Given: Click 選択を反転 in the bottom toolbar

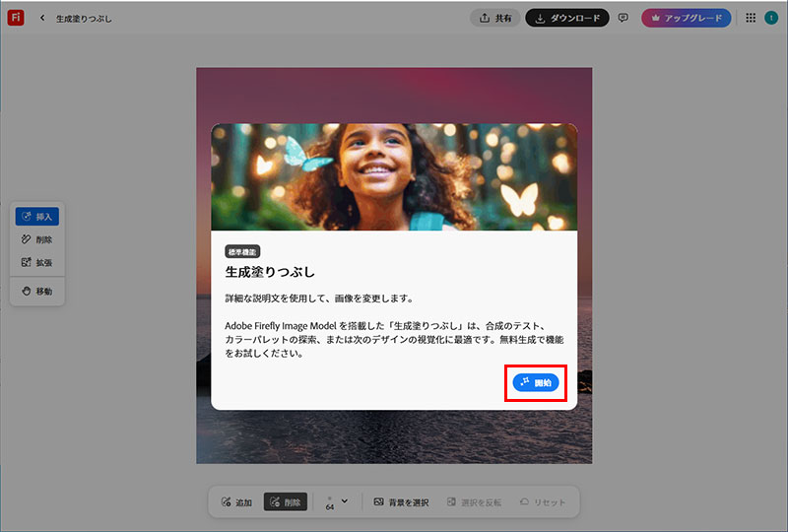Looking at the screenshot, I should click(x=474, y=502).
